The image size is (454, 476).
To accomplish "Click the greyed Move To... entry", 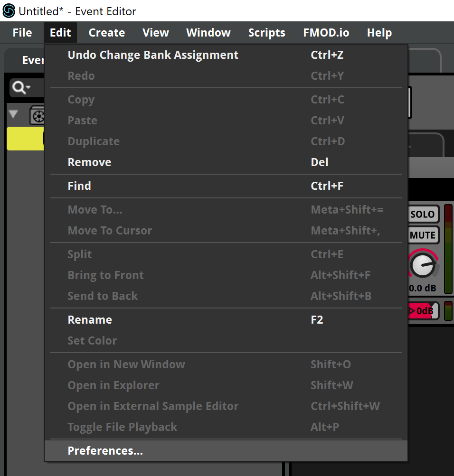I will click(226, 210).
